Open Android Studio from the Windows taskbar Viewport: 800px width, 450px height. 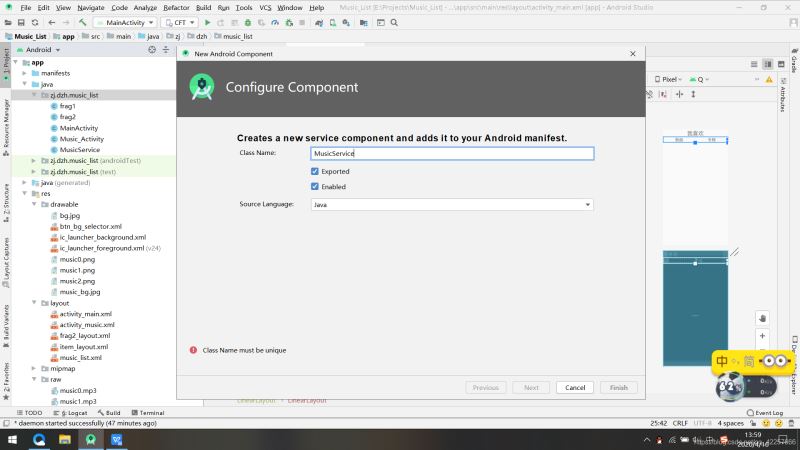(90, 439)
